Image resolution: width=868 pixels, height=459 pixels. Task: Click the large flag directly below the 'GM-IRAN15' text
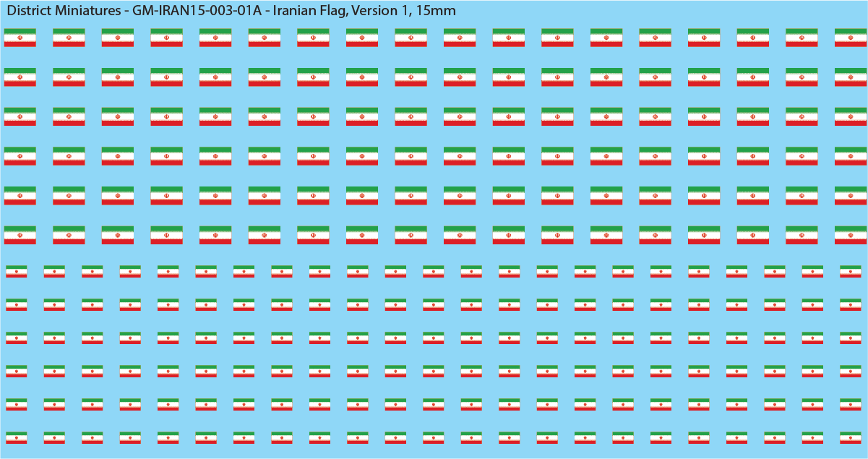point(166,38)
